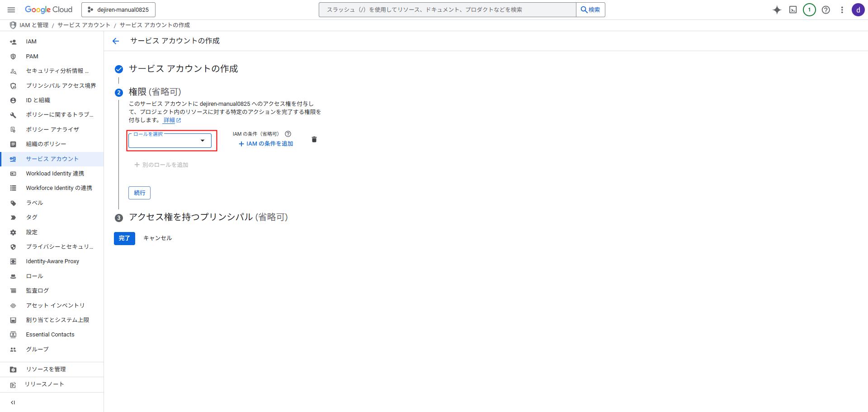Open the hamburger navigation menu

coord(11,9)
